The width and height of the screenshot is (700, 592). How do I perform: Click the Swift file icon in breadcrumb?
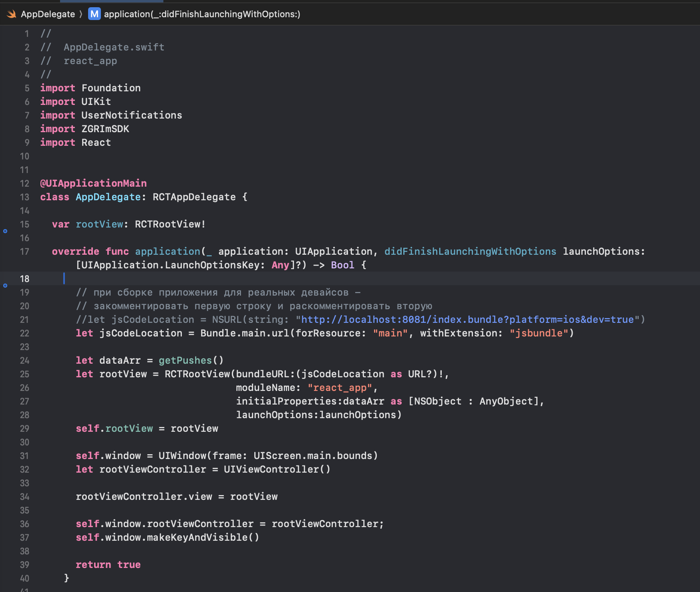[x=12, y=14]
